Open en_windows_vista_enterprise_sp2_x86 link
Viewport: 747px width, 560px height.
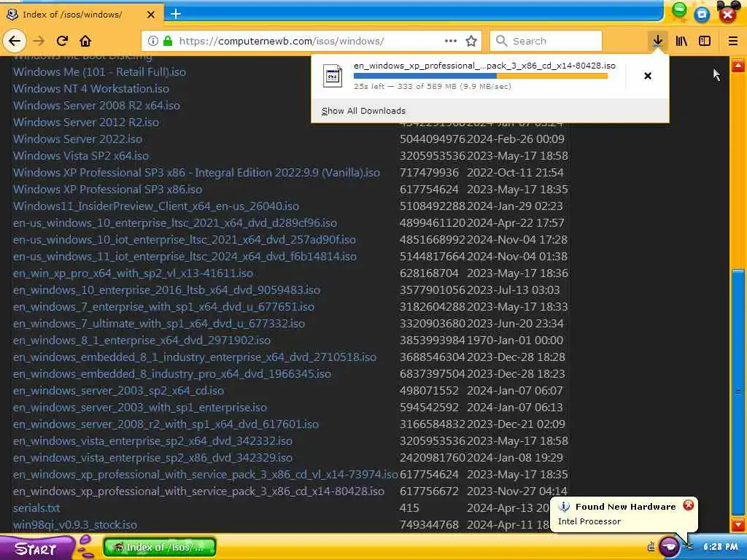pos(152,458)
